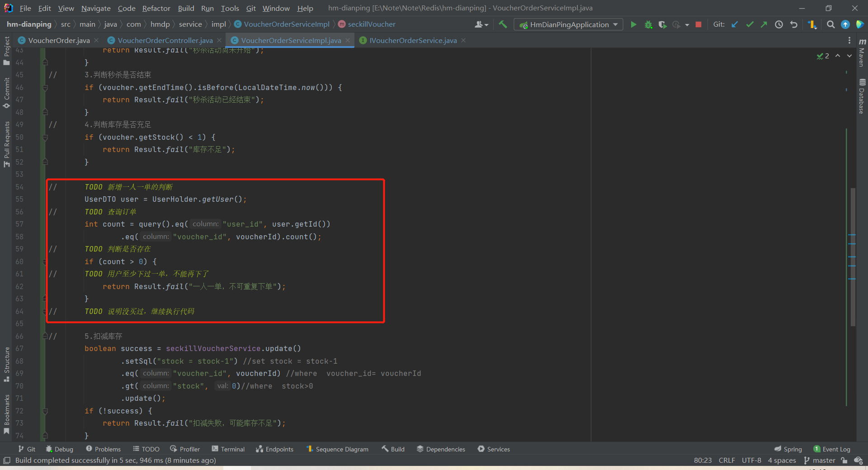Expand more run options arrow beside profiler
868x470 pixels.
coord(687,25)
